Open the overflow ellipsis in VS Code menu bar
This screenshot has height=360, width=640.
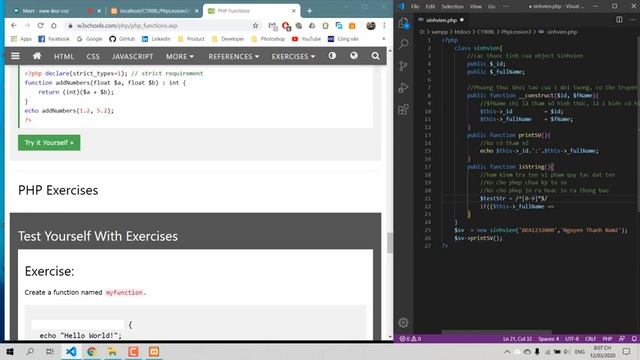[x=506, y=7]
